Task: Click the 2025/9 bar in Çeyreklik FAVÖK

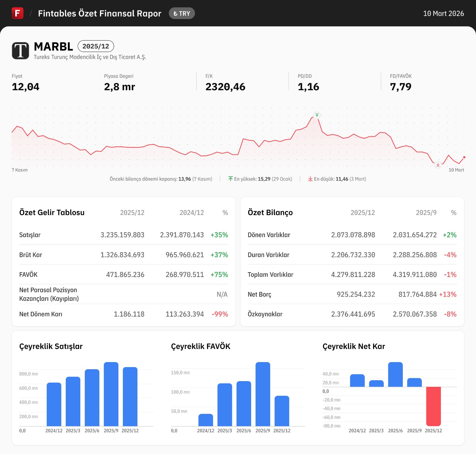Action: tap(263, 394)
